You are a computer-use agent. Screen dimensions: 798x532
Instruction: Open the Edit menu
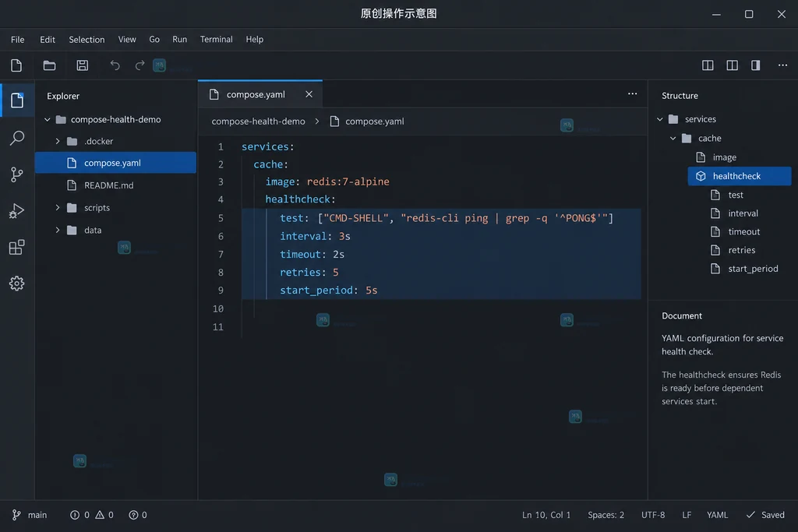point(48,39)
